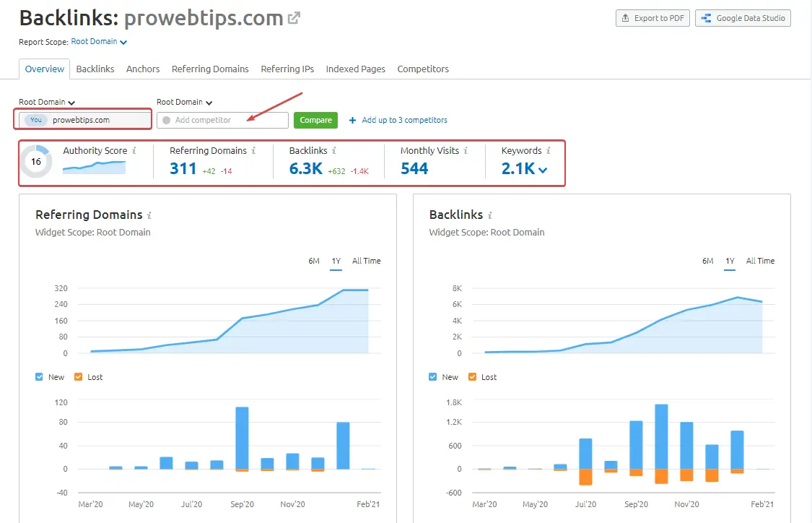Click the 6.3K backlinks value
This screenshot has width=812, height=523.
tap(305, 168)
